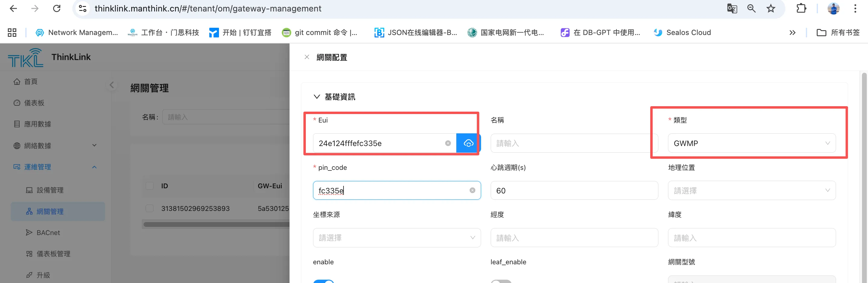The width and height of the screenshot is (868, 283).
Task: Click the Eui input field
Action: pyautogui.click(x=385, y=143)
